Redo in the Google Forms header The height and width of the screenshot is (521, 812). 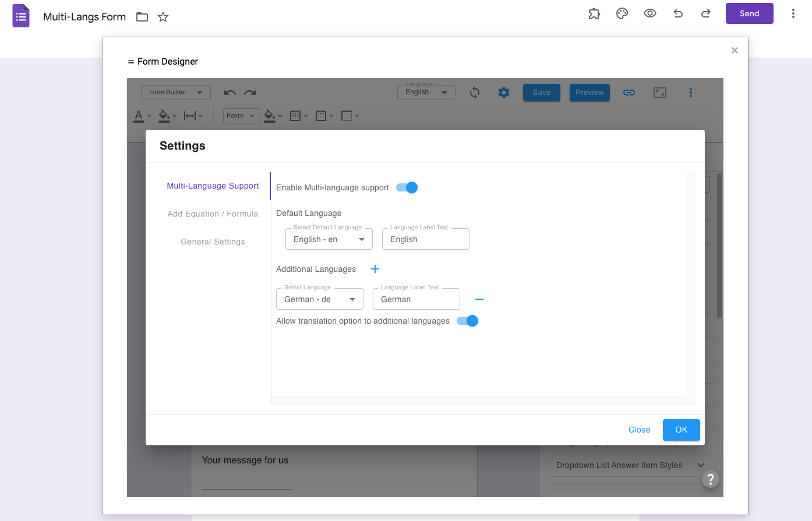coord(705,13)
